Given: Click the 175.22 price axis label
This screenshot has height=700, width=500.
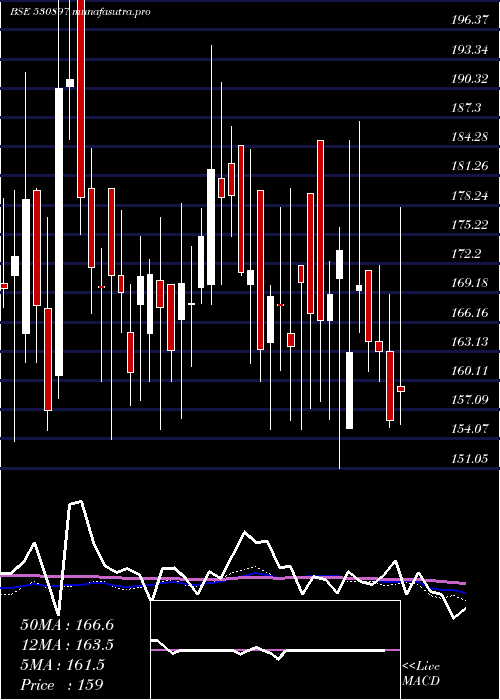Looking at the screenshot, I should coord(469,225).
